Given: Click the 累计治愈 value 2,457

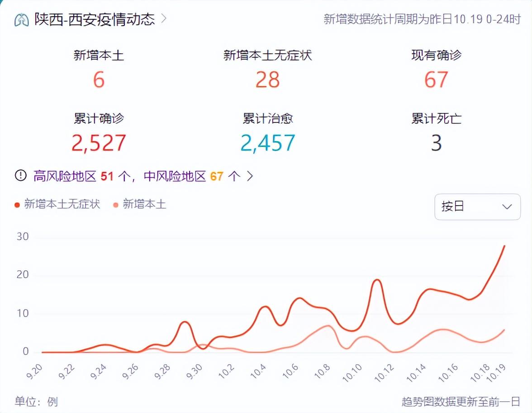Looking at the screenshot, I should coord(268,143).
